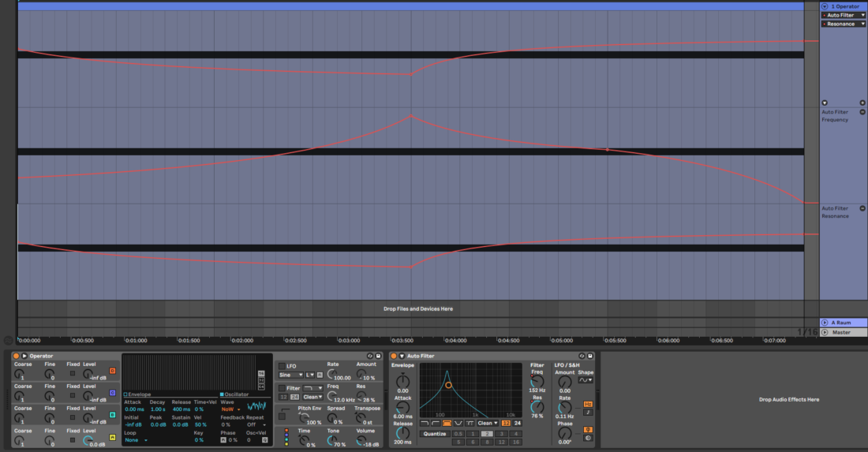Screen dimensions: 868x452
Task: Open the LFO Sine waveform dropdown
Action: coord(290,375)
